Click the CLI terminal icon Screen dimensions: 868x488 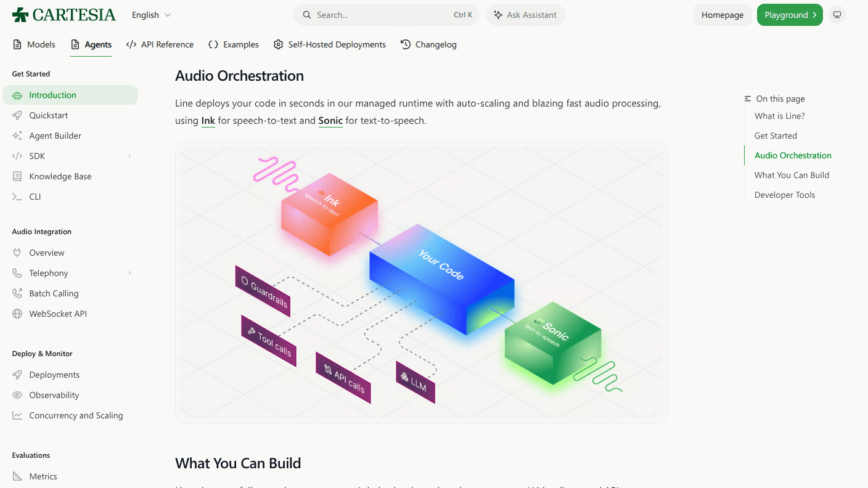pos(17,197)
